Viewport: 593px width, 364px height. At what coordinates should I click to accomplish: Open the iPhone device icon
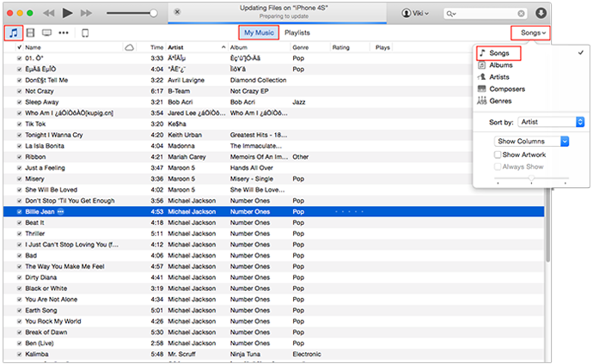[85, 33]
